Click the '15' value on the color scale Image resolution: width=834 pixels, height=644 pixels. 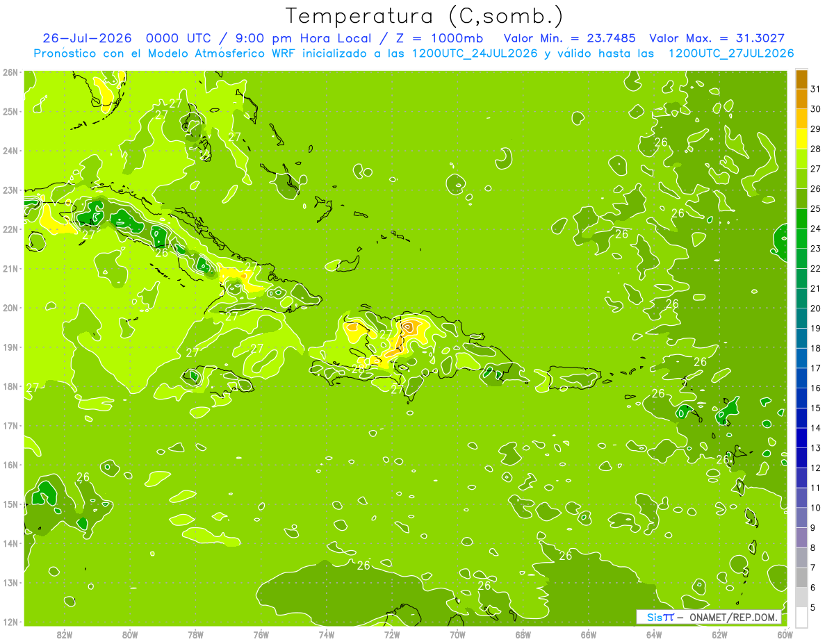coord(815,408)
